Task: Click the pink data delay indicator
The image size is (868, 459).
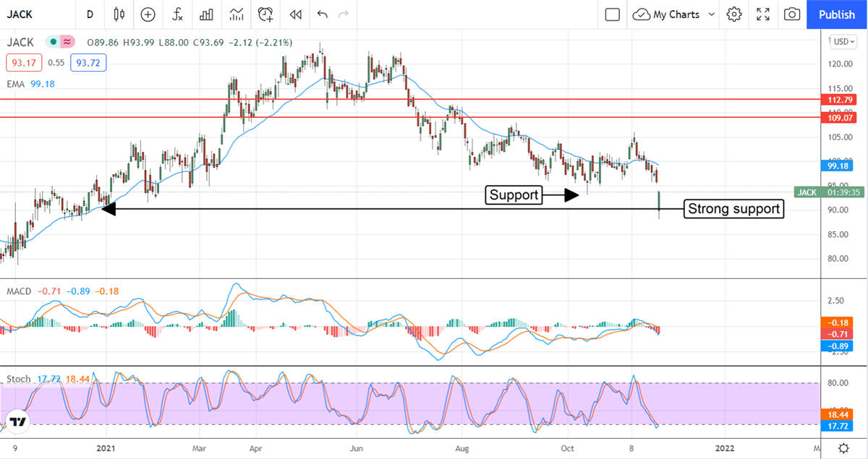Action: coord(67,43)
